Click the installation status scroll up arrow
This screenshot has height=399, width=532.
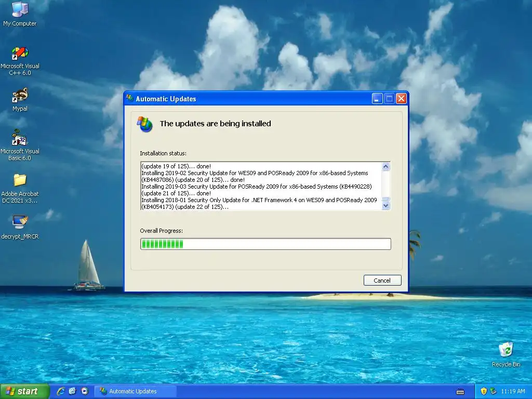[386, 166]
